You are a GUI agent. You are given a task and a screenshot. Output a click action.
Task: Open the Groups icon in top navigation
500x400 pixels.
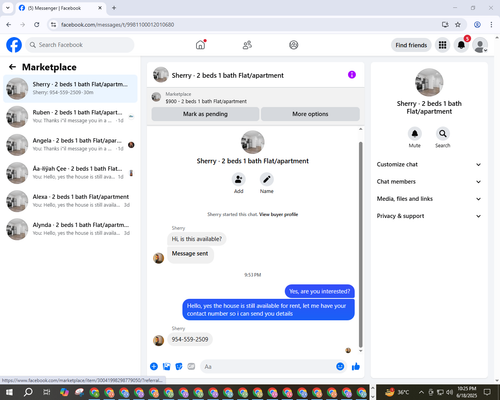(x=294, y=45)
